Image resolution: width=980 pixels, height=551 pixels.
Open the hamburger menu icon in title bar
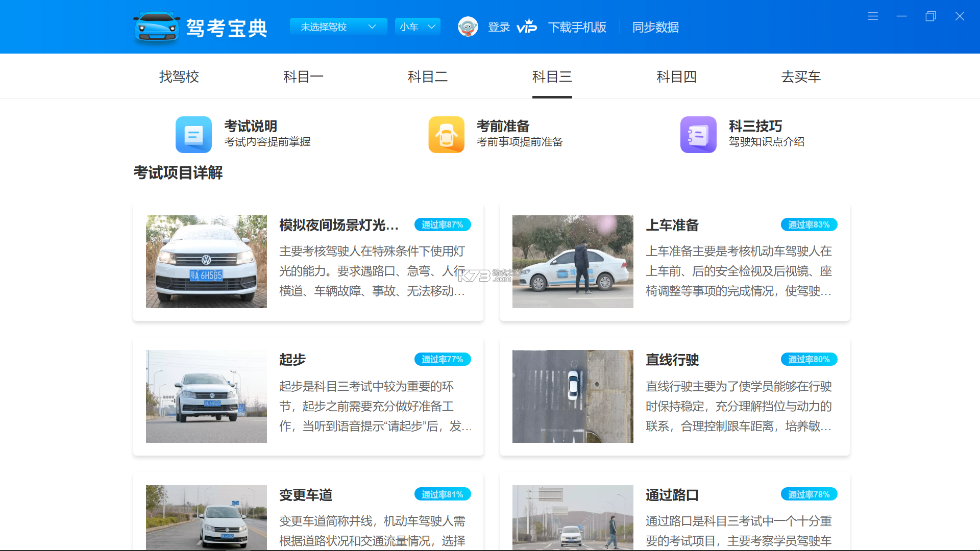[873, 16]
